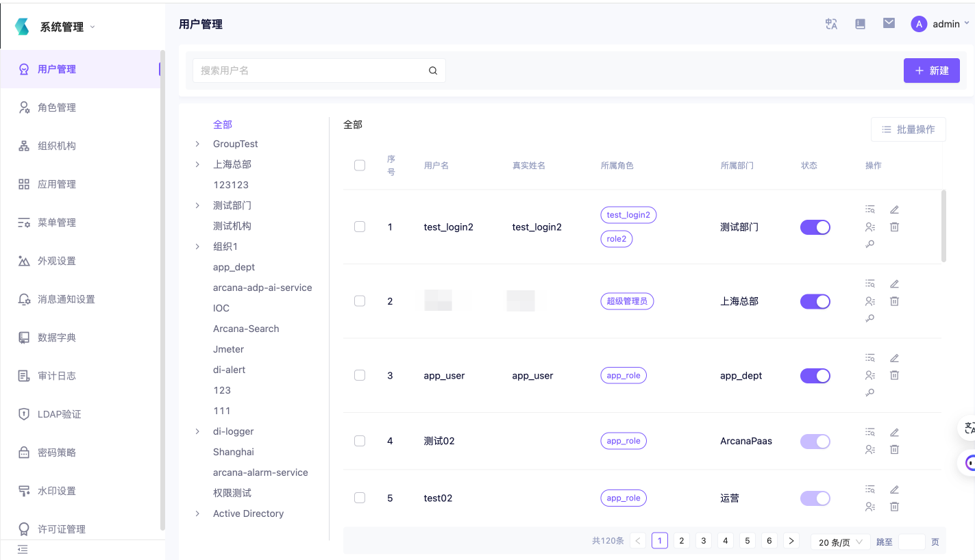This screenshot has height=560, width=975.
Task: Click the language translate icon in top header
Action: tap(831, 24)
